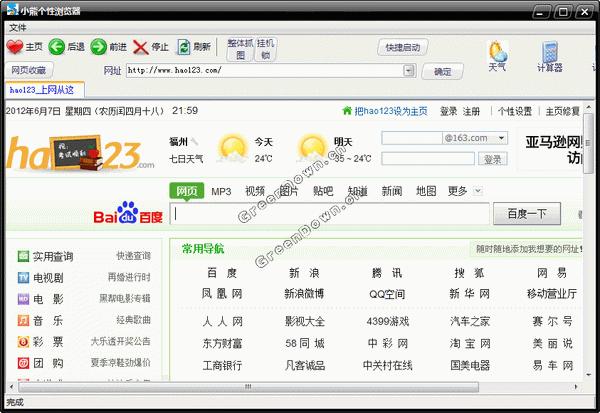Open the 个性设置 link

515,111
